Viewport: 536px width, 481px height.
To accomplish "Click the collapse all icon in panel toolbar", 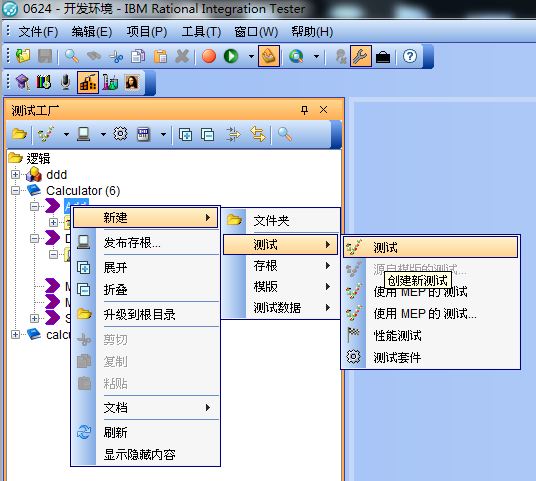I will tap(207, 134).
